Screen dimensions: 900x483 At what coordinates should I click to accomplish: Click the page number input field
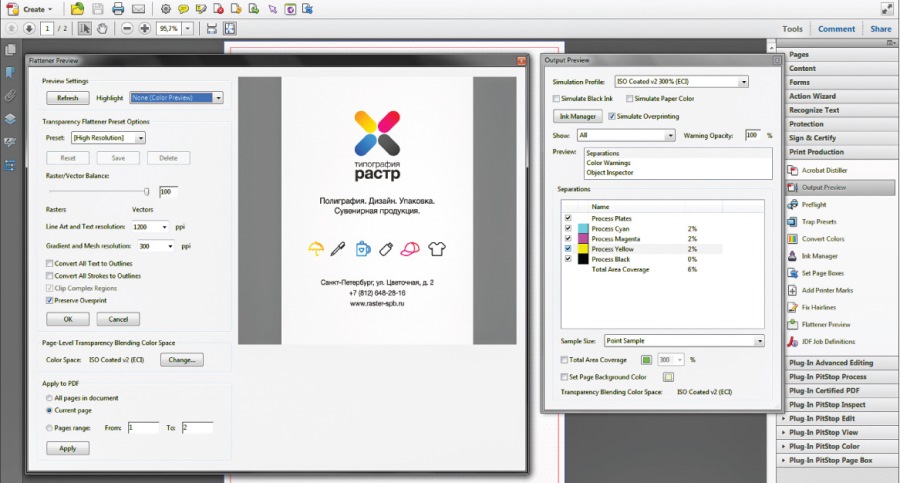[47, 29]
